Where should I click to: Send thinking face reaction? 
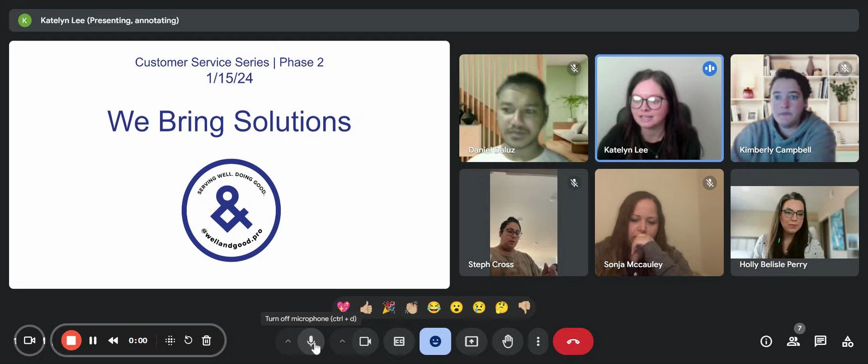click(x=501, y=307)
